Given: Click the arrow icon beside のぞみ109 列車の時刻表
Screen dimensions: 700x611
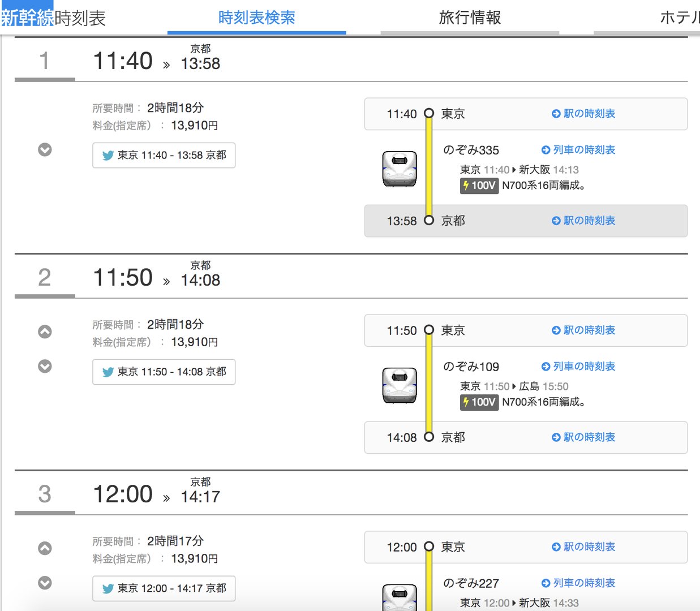Looking at the screenshot, I should 545,366.
